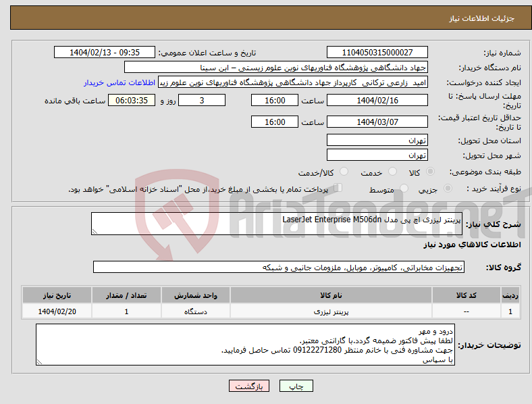Click the توضیحات خریدار label

point(489,345)
